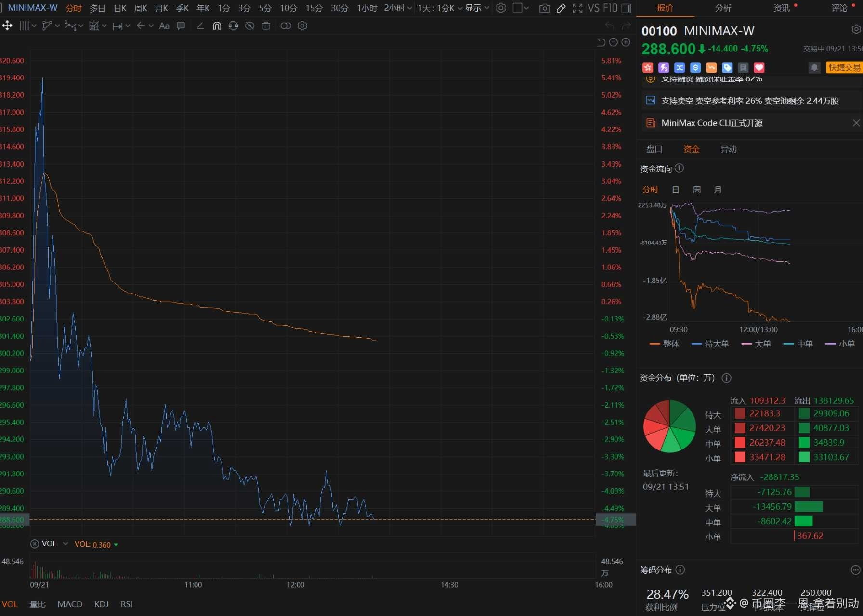Click the 整体 orange legend line swatch
This screenshot has width=863, height=616.
click(654, 344)
